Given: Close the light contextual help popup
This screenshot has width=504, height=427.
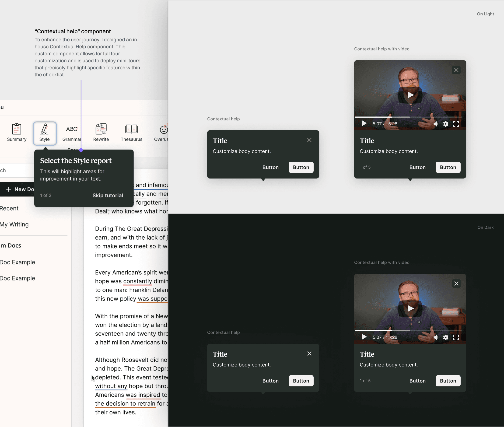Looking at the screenshot, I should coord(309,140).
